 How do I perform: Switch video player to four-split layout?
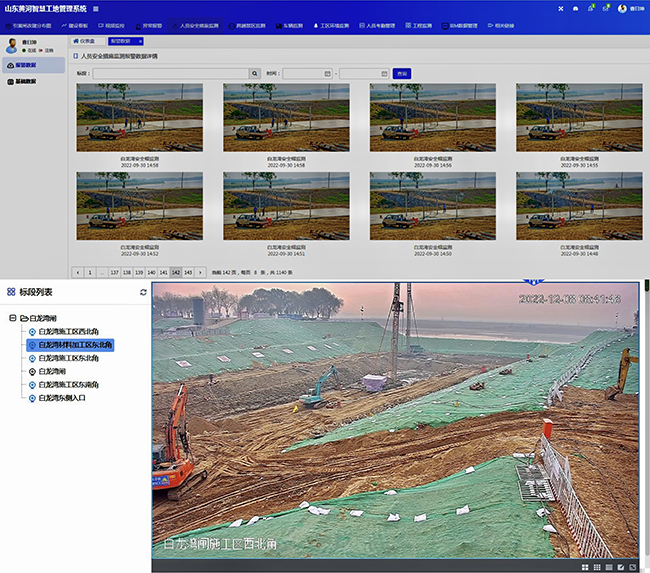(x=585, y=567)
